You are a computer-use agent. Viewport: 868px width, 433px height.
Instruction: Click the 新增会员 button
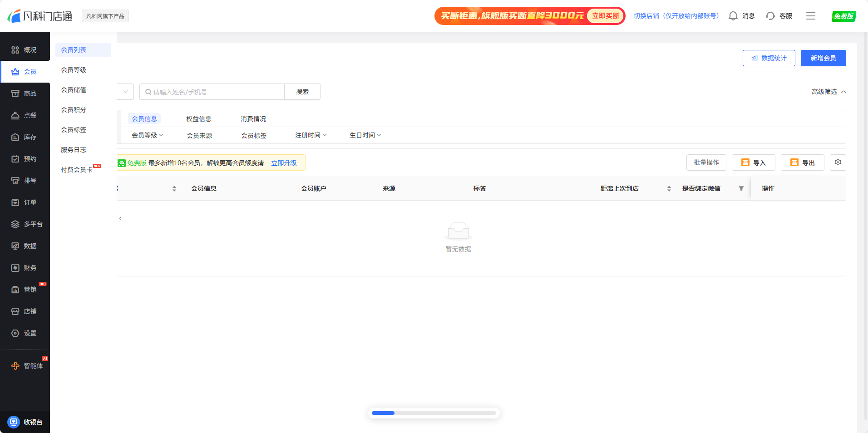tap(823, 58)
